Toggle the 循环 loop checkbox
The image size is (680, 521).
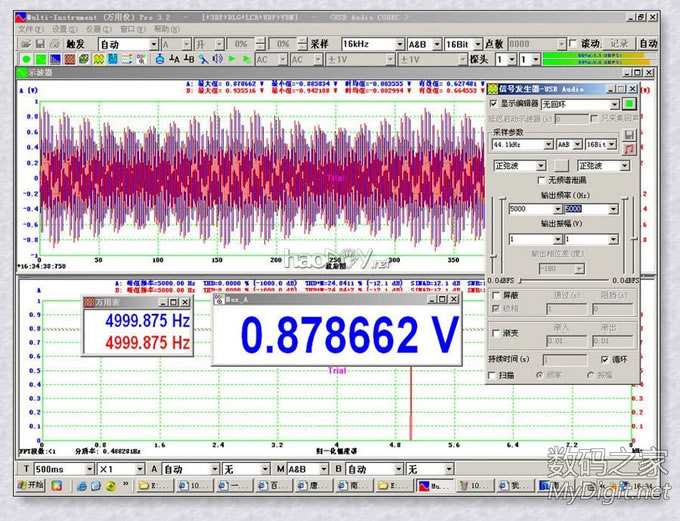pyautogui.click(x=604, y=358)
